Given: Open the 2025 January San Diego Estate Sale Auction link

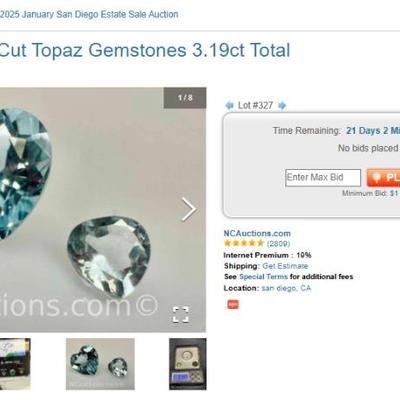Looking at the screenshot, I should pos(89,14).
